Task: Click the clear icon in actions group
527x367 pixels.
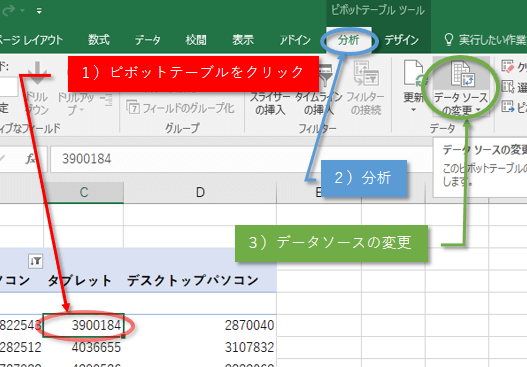Action: [x=508, y=67]
